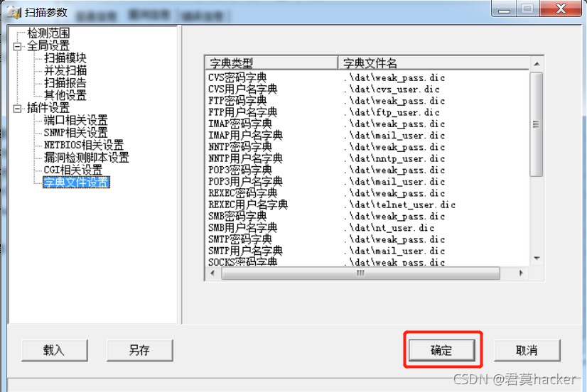
Task: Close the 扫描参数 dialog window
Action: tap(561, 9)
